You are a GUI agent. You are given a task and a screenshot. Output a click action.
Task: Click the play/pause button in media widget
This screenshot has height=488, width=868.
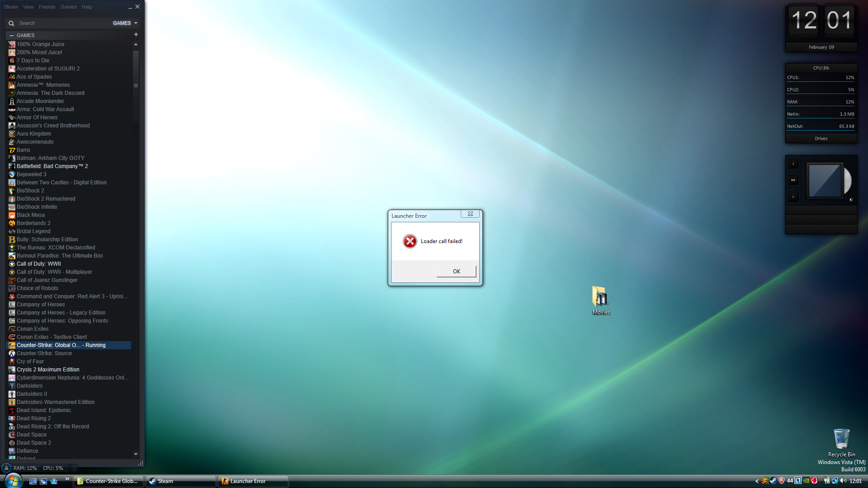point(793,180)
